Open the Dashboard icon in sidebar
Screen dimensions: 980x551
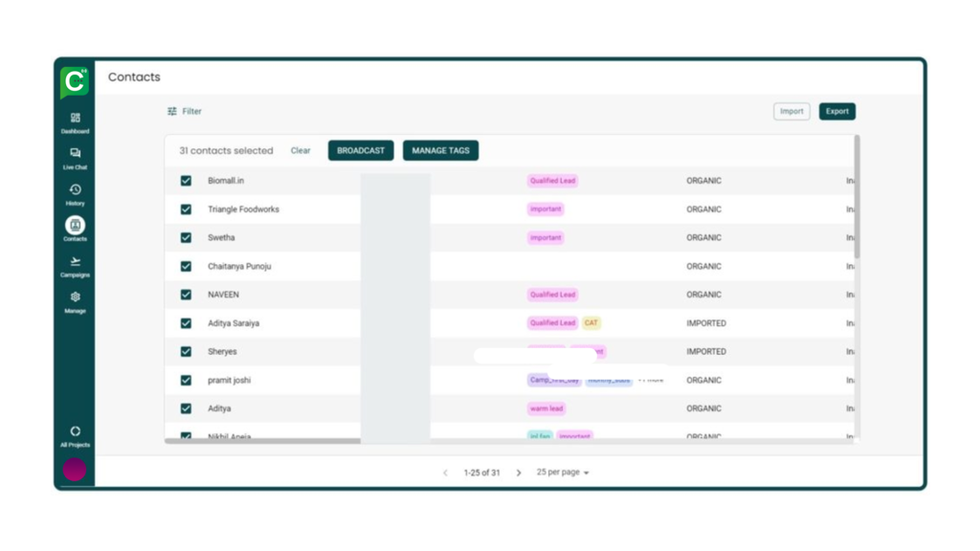click(75, 120)
